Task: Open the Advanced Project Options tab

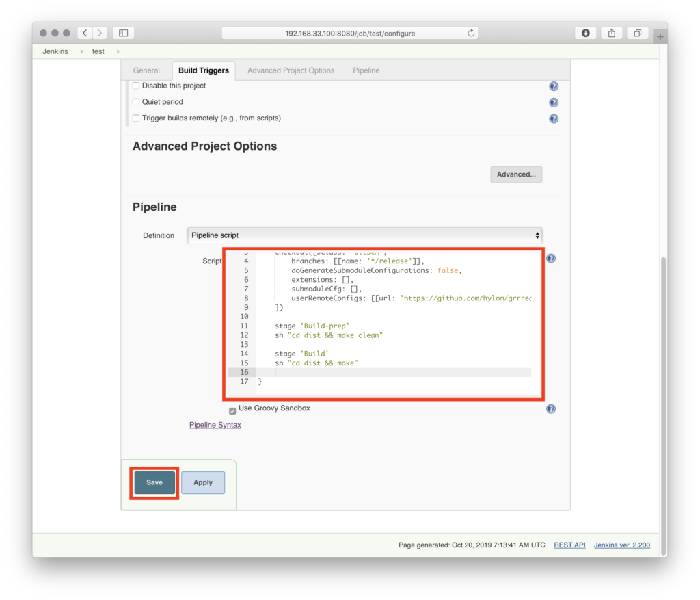Action: [x=291, y=70]
